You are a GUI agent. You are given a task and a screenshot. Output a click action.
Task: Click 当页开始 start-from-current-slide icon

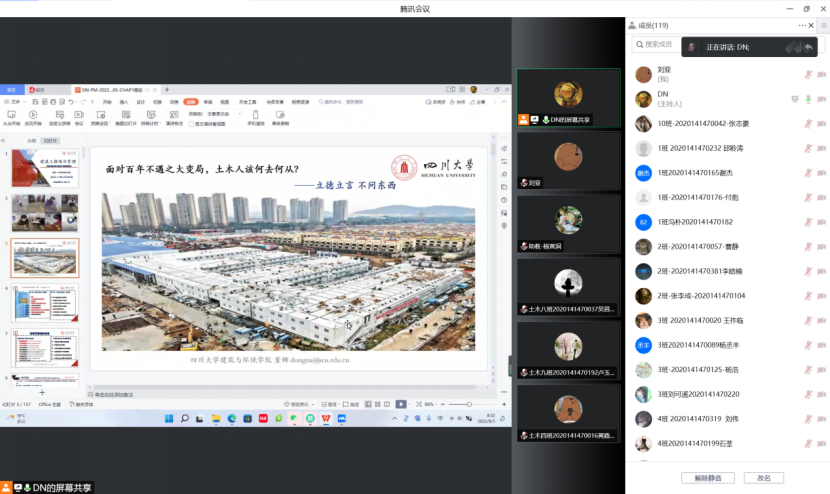[33, 115]
